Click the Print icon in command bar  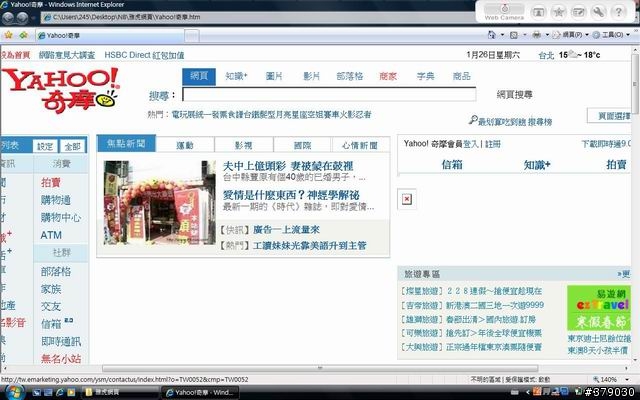coord(537,35)
